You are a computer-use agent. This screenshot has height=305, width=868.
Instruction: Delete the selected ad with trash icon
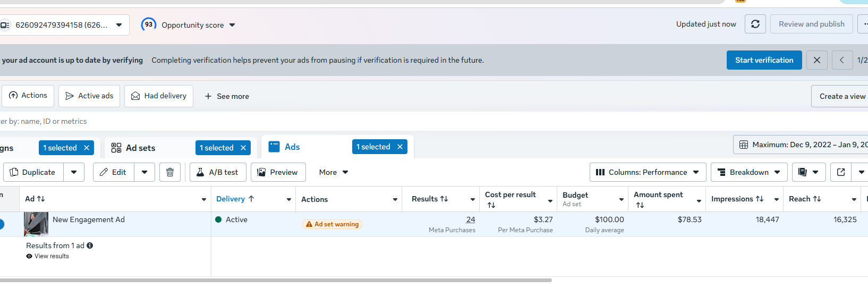(170, 172)
